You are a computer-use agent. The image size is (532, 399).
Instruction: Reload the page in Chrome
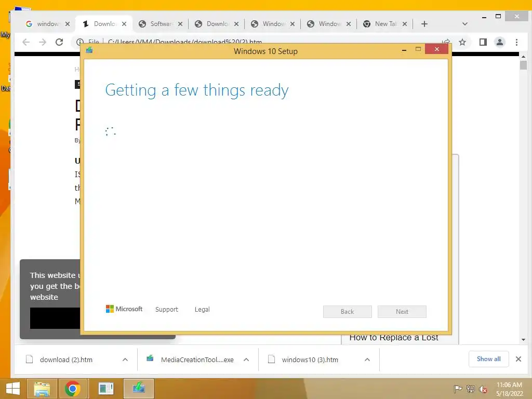pyautogui.click(x=59, y=42)
